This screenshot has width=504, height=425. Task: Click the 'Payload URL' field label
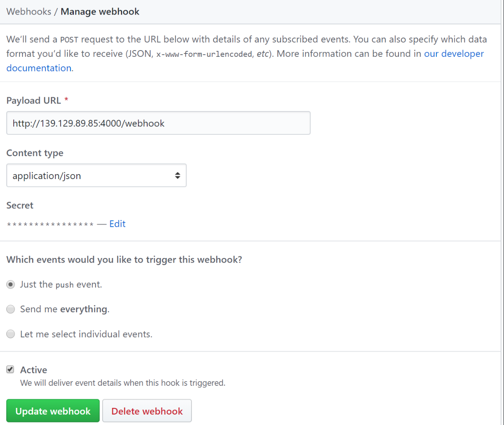pyautogui.click(x=33, y=101)
